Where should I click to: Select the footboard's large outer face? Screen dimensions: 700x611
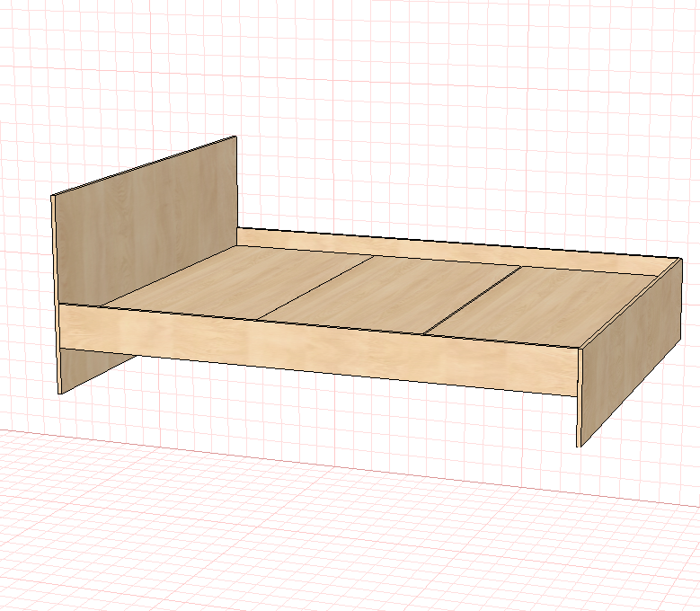pyautogui.click(x=632, y=352)
